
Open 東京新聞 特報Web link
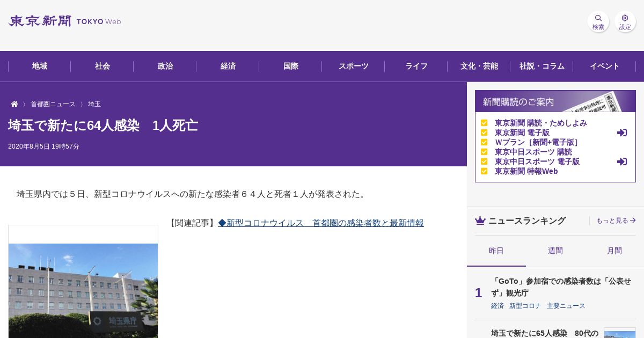tap(526, 171)
